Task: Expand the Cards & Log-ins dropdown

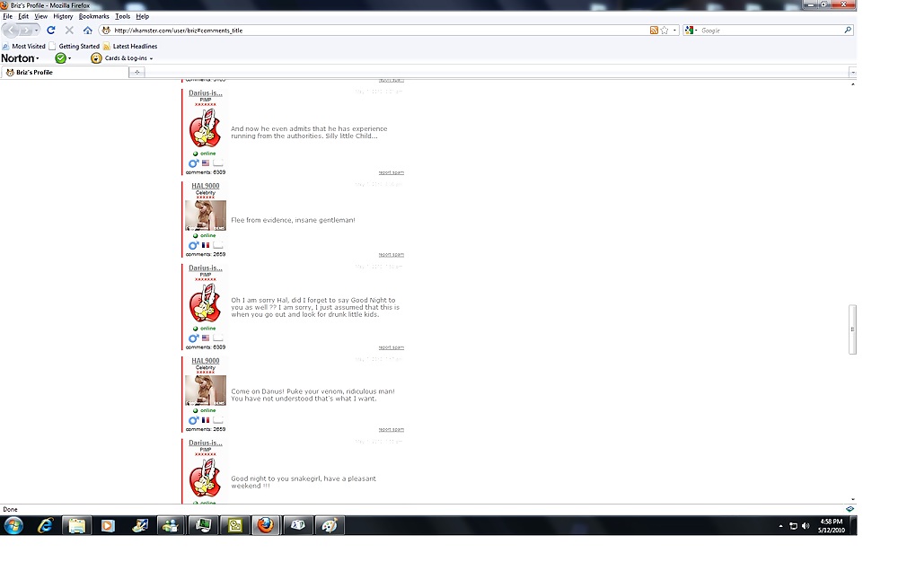Action: 124,58
